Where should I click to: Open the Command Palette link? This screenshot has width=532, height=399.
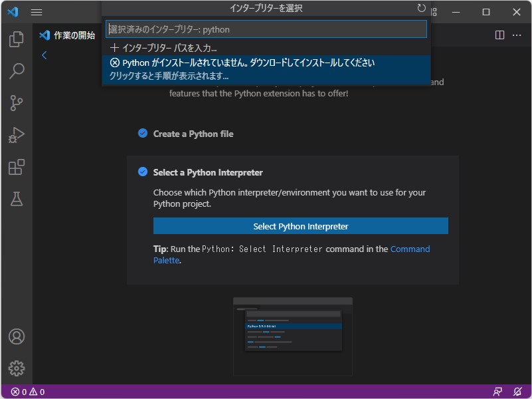410,249
